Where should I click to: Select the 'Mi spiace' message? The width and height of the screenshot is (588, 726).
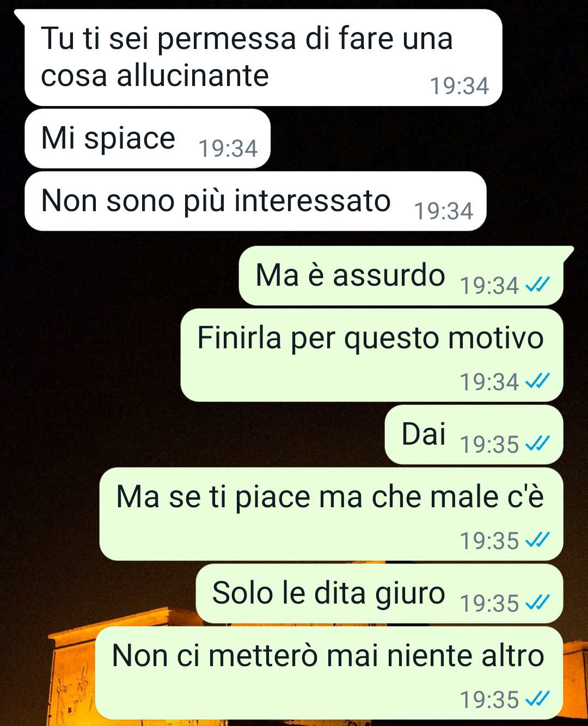pyautogui.click(x=148, y=138)
